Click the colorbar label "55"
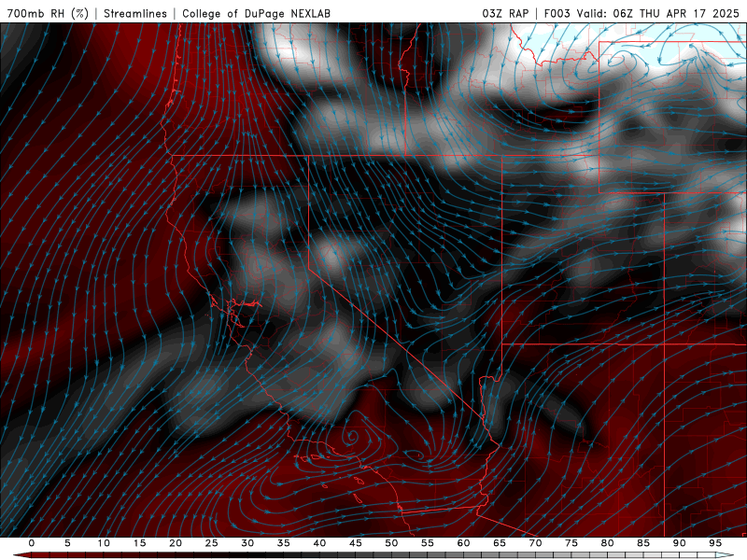Image resolution: width=747 pixels, height=560 pixels. pyautogui.click(x=428, y=543)
